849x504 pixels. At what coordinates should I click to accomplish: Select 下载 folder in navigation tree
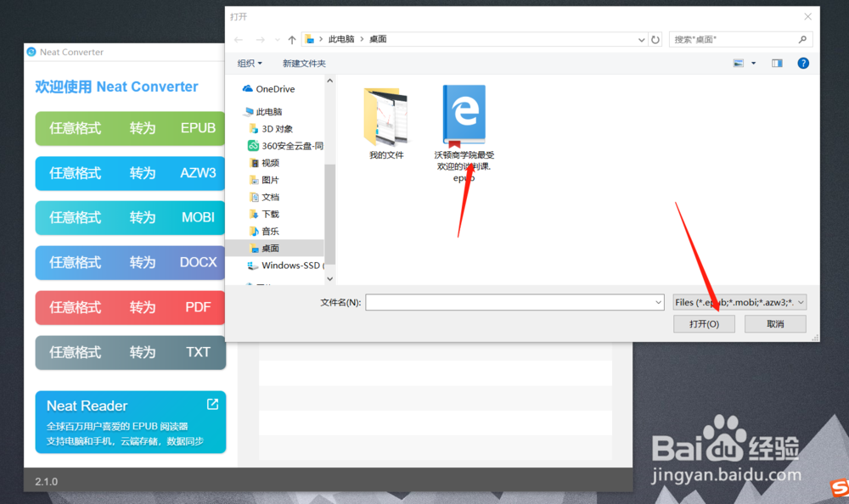click(x=265, y=214)
